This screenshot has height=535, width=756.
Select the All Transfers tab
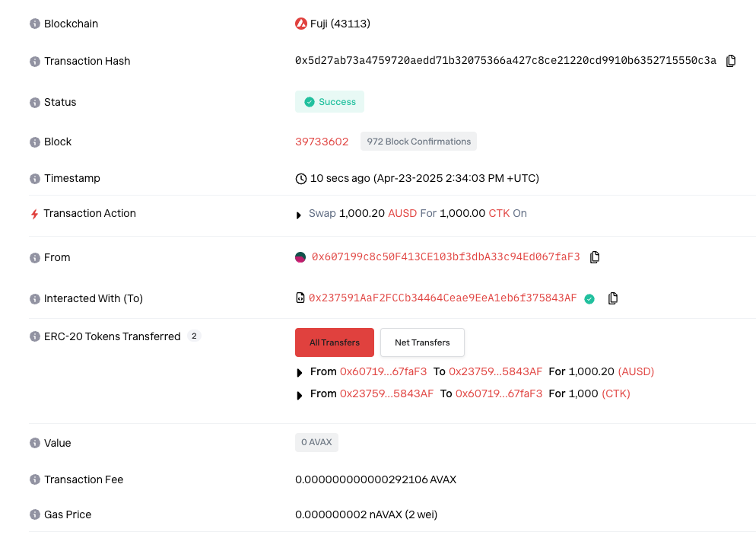(334, 342)
